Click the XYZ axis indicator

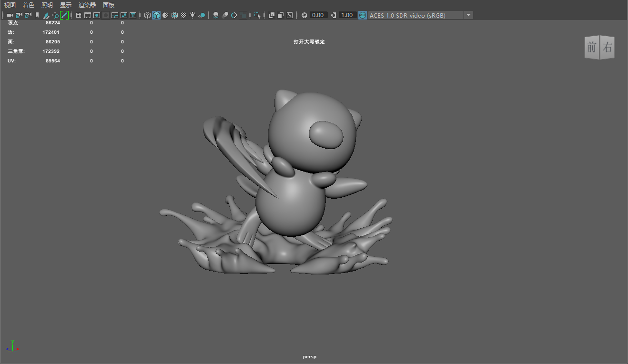click(12, 346)
